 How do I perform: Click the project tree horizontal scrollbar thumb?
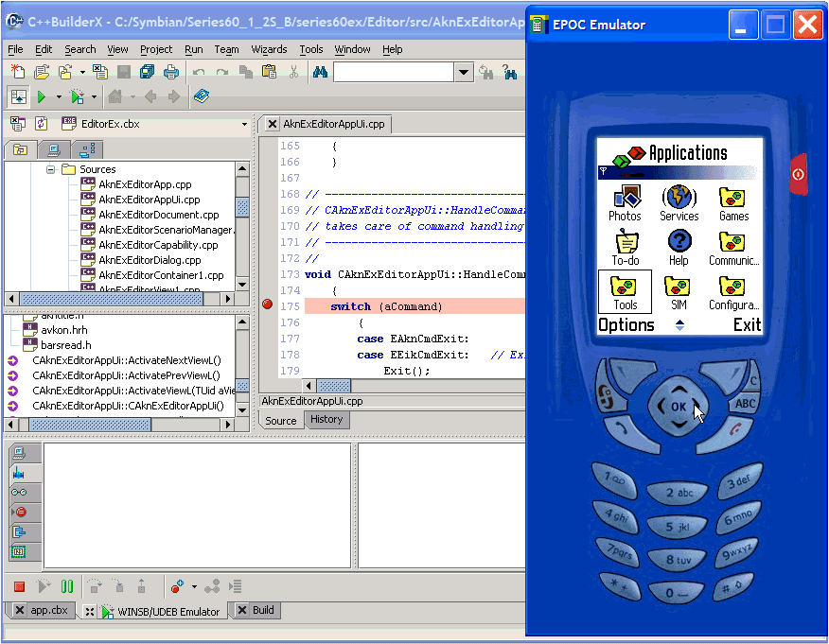[112, 299]
